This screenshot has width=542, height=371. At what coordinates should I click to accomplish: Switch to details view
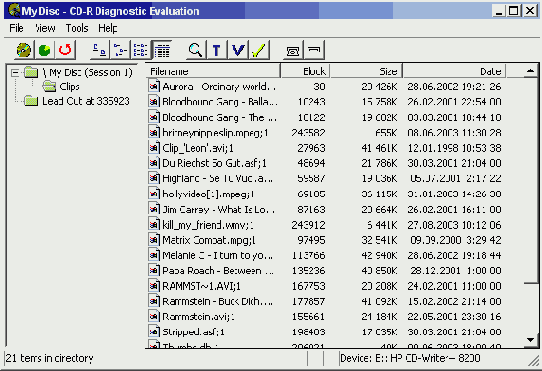(162, 50)
